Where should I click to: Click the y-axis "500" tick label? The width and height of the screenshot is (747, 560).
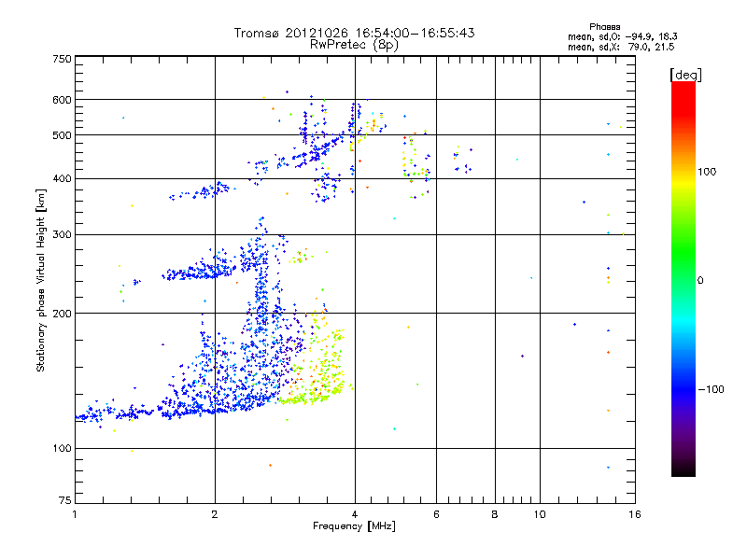(x=62, y=135)
